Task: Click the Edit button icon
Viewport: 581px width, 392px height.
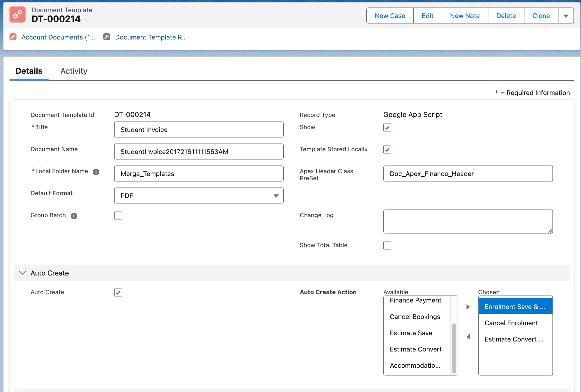Action: (x=427, y=16)
